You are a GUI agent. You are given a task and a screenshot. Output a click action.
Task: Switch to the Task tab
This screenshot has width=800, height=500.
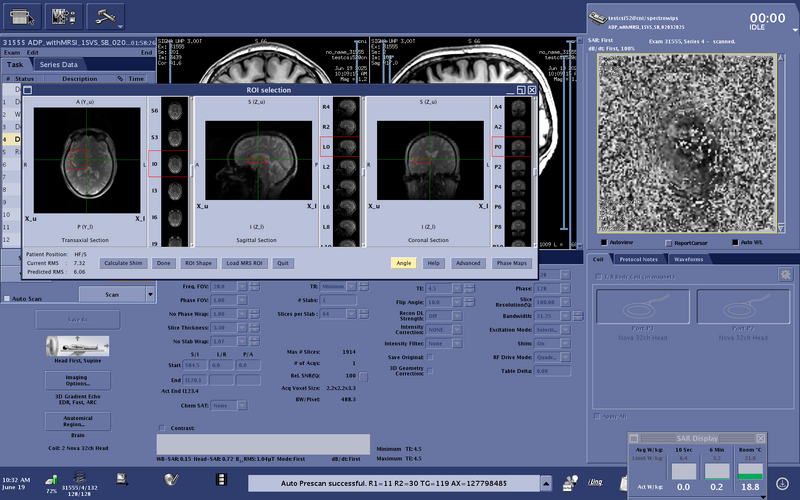15,65
